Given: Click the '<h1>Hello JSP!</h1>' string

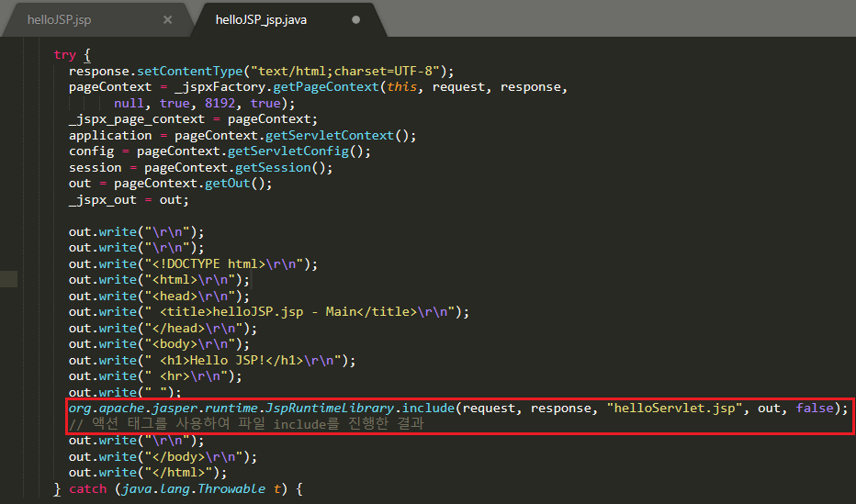Looking at the screenshot, I should tap(231, 361).
